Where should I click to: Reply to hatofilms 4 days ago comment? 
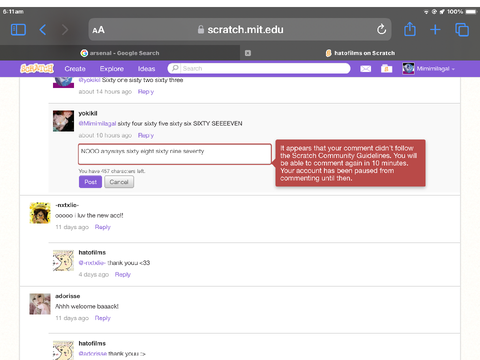click(123, 275)
